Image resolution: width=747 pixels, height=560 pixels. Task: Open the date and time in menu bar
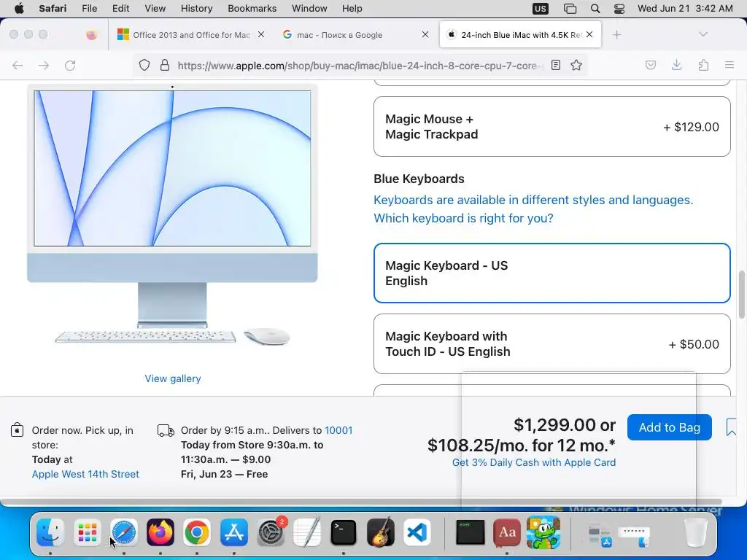pos(685,9)
